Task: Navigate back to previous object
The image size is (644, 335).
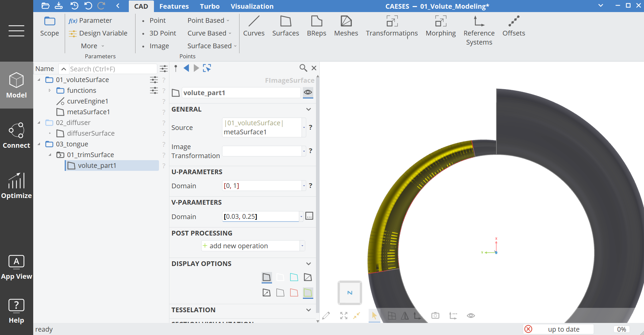Action: tap(186, 68)
